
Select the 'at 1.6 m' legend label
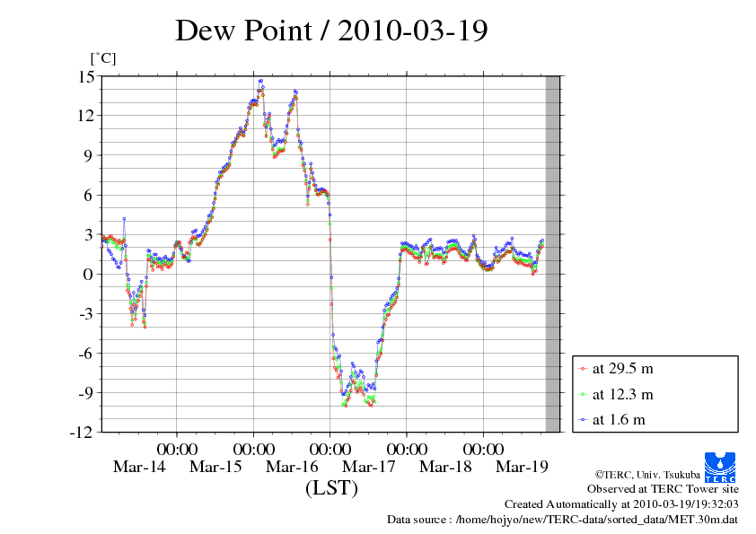pos(619,419)
